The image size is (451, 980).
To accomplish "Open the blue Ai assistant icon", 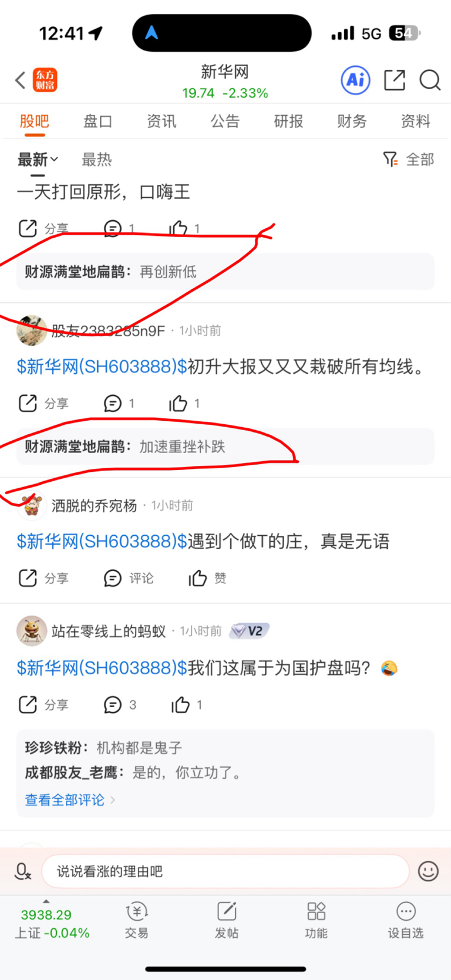I will (x=356, y=80).
